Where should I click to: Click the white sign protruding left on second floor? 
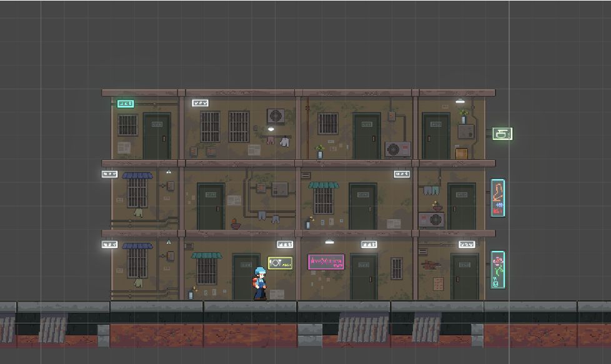pyautogui.click(x=109, y=174)
